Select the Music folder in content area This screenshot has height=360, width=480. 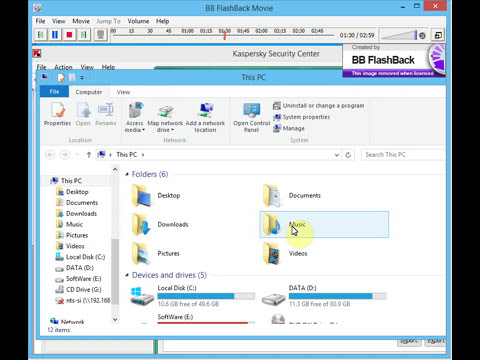(324, 224)
